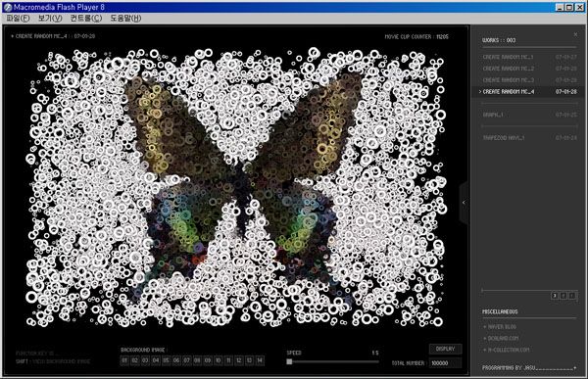Viewport: 588px width, 379px height.
Task: Open CREATE RANDOM MC_1 in works list
Action: click(x=529, y=57)
